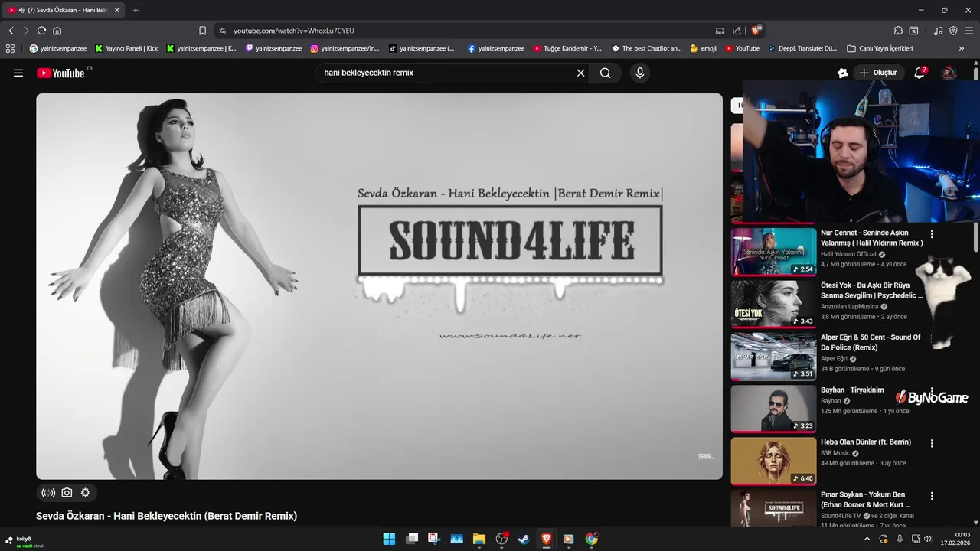Screen dimensions: 980x551
Task: Open Anatolian LapMusica channel
Action: [849, 306]
